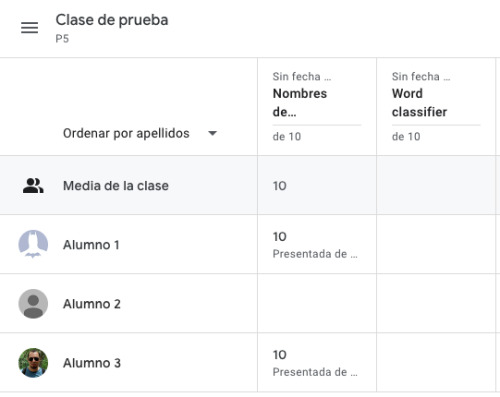
Task: Click Alumno 2's gray default avatar
Action: pos(33,304)
